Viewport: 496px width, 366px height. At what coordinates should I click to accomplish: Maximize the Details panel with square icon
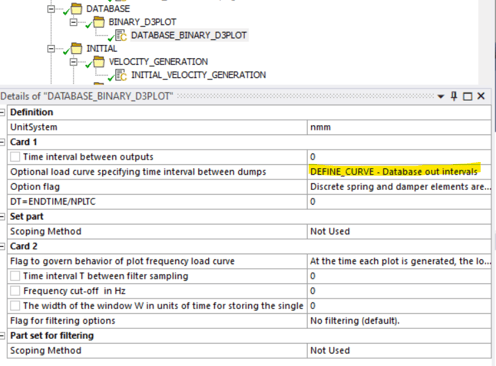[468, 97]
